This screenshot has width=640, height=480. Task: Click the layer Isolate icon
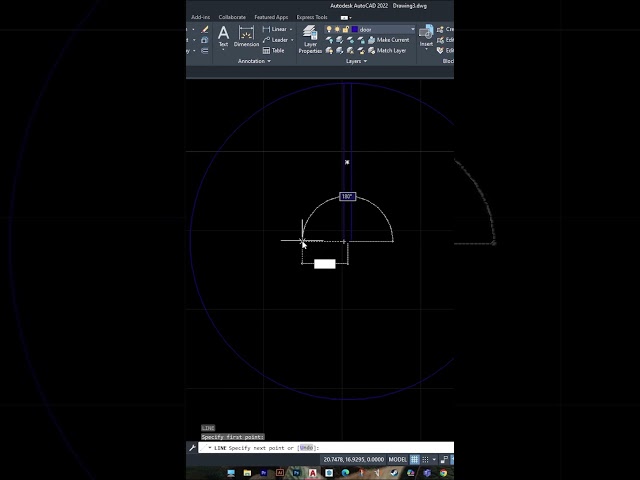click(340, 40)
